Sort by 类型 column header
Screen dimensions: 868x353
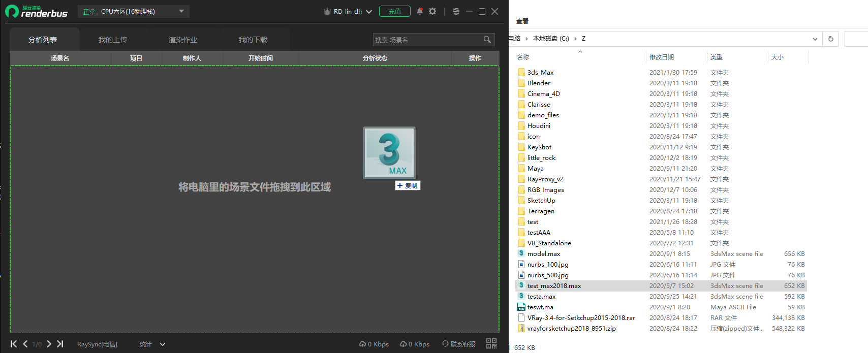click(x=717, y=57)
